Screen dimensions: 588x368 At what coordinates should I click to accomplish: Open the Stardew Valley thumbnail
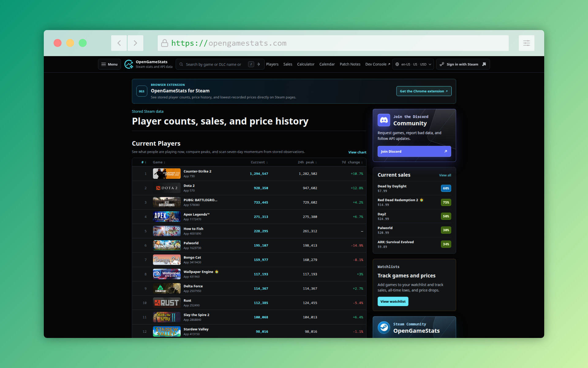click(x=167, y=332)
